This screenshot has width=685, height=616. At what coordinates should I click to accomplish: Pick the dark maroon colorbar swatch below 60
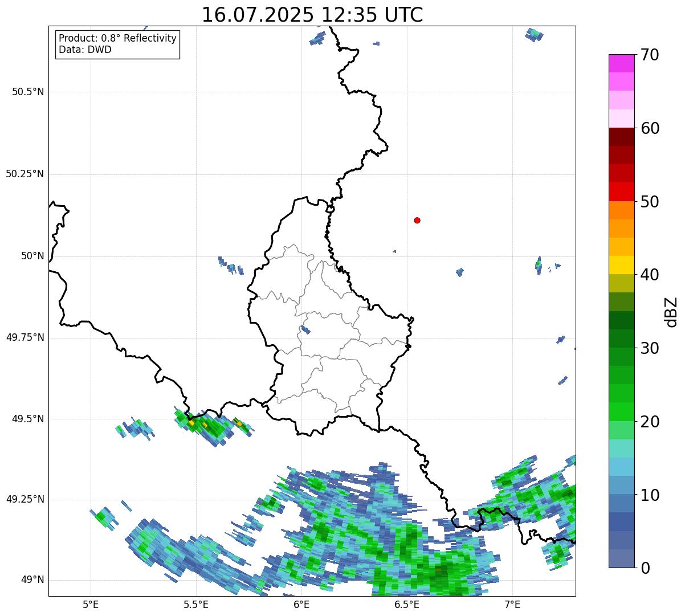[621, 137]
